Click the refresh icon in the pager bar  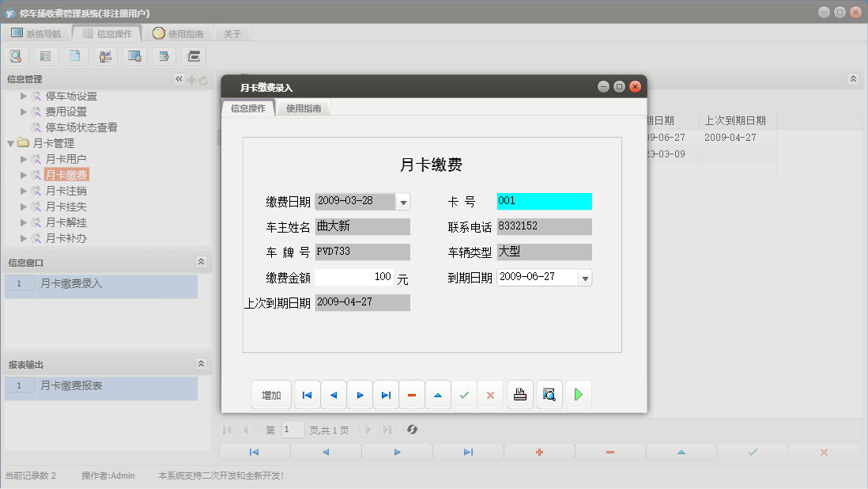(x=411, y=430)
